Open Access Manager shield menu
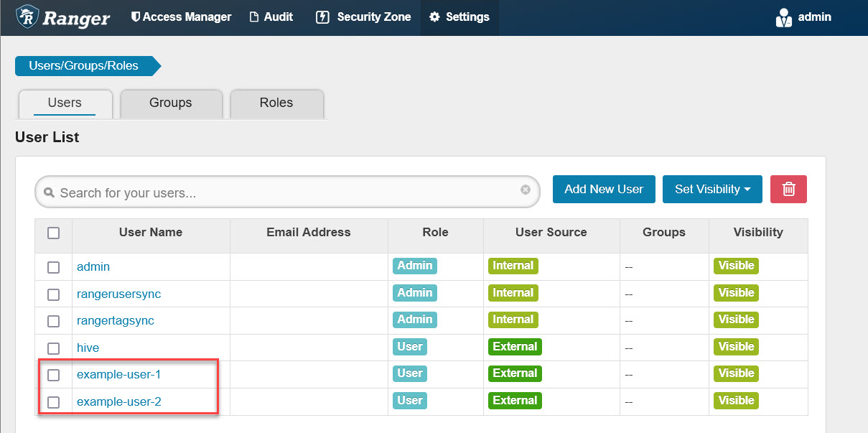868x433 pixels. click(x=135, y=17)
